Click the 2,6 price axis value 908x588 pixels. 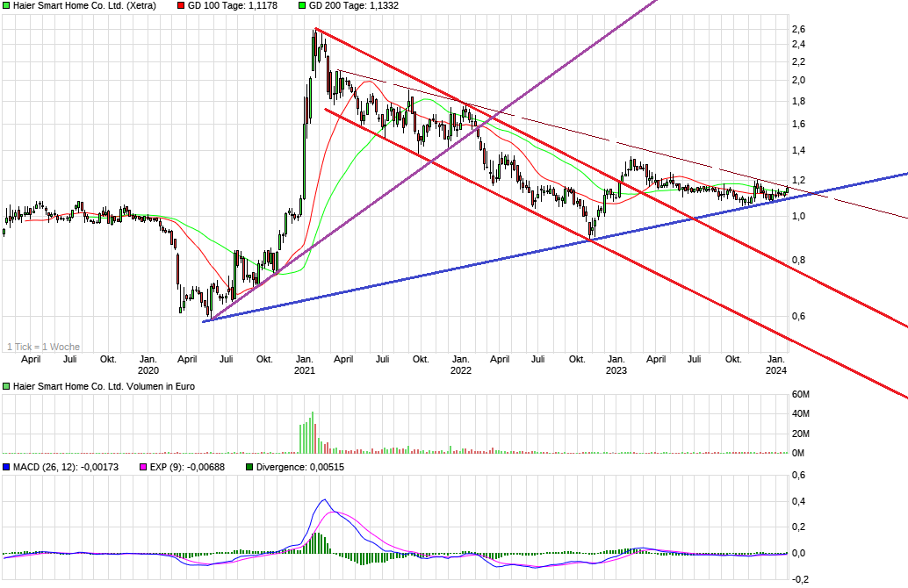pyautogui.click(x=798, y=30)
